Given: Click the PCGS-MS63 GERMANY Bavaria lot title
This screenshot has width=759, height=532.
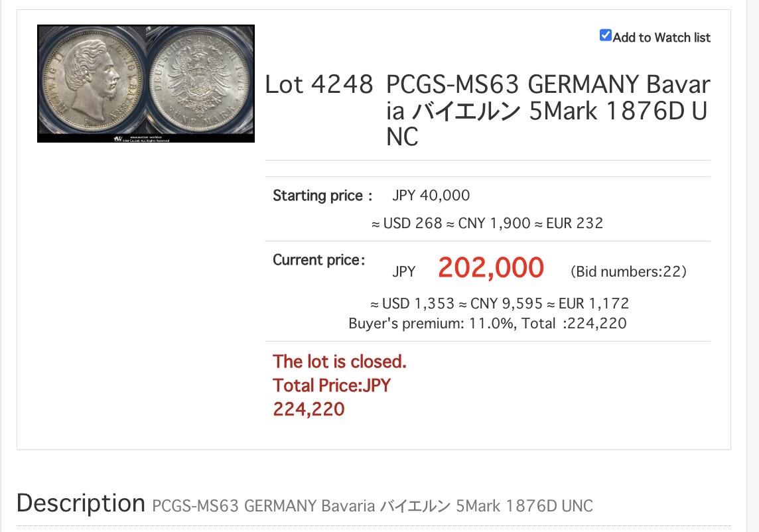Looking at the screenshot, I should pos(547,111).
